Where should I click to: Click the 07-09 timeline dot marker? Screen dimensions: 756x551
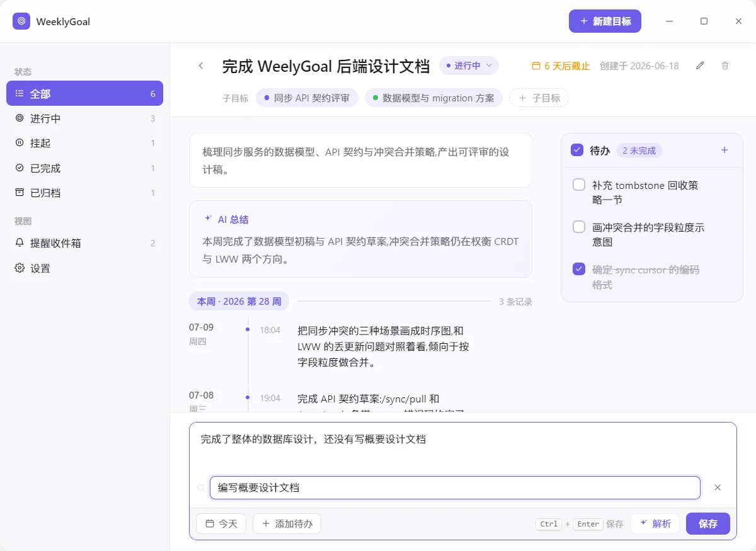point(248,329)
